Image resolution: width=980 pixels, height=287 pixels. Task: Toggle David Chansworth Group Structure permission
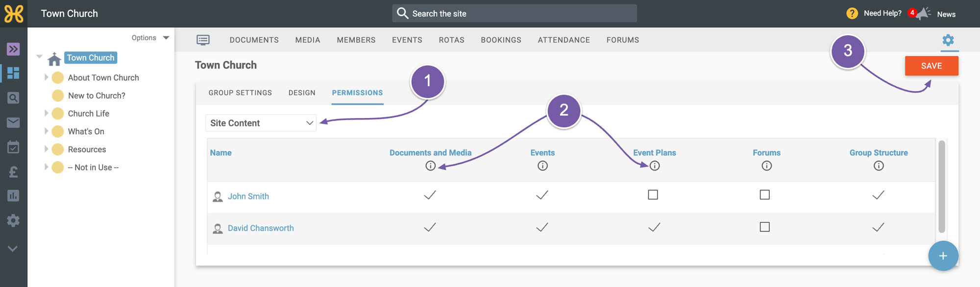coord(878,227)
